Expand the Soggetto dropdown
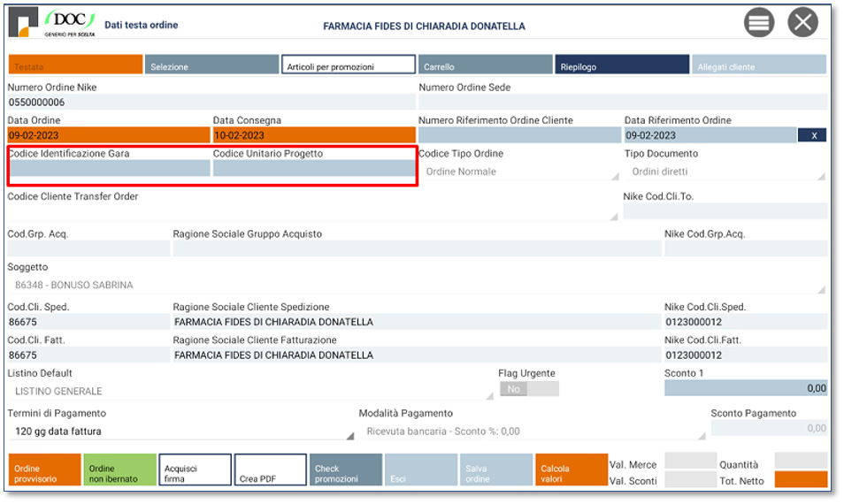This screenshot has height=504, width=844. click(x=418, y=285)
